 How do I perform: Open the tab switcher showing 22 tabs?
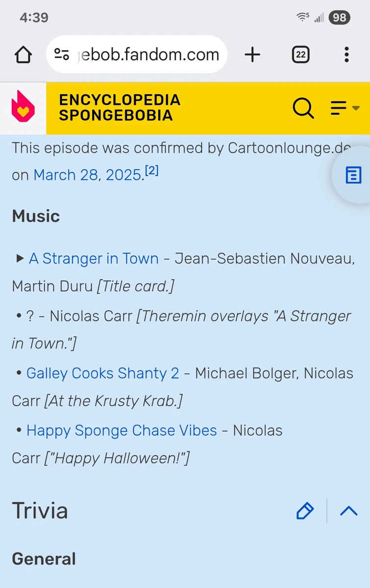(x=300, y=55)
